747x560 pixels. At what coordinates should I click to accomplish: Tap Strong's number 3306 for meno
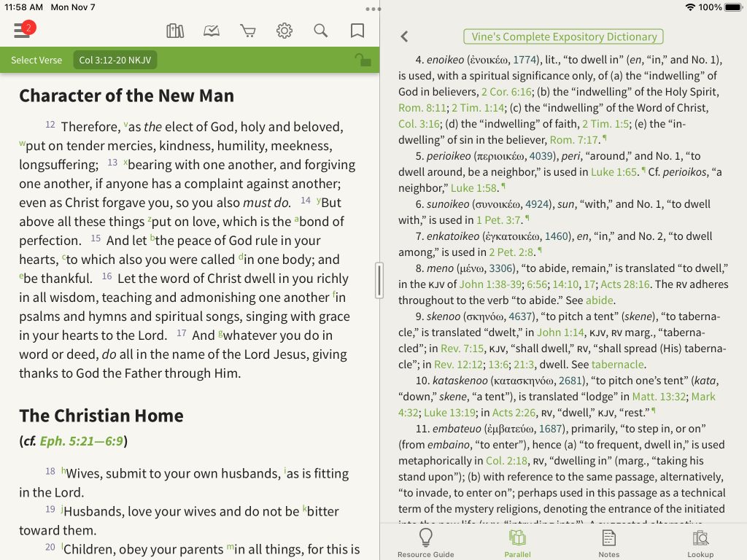click(x=500, y=268)
